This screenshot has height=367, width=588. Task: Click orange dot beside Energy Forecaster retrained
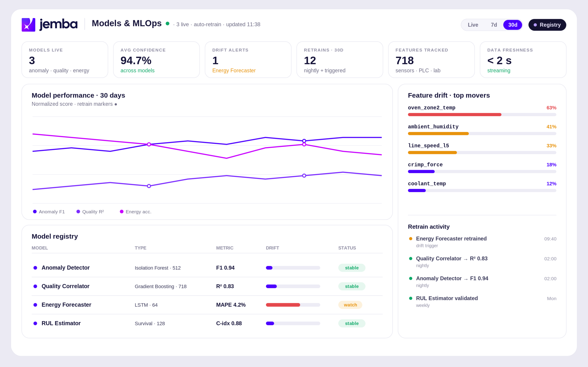(x=411, y=239)
